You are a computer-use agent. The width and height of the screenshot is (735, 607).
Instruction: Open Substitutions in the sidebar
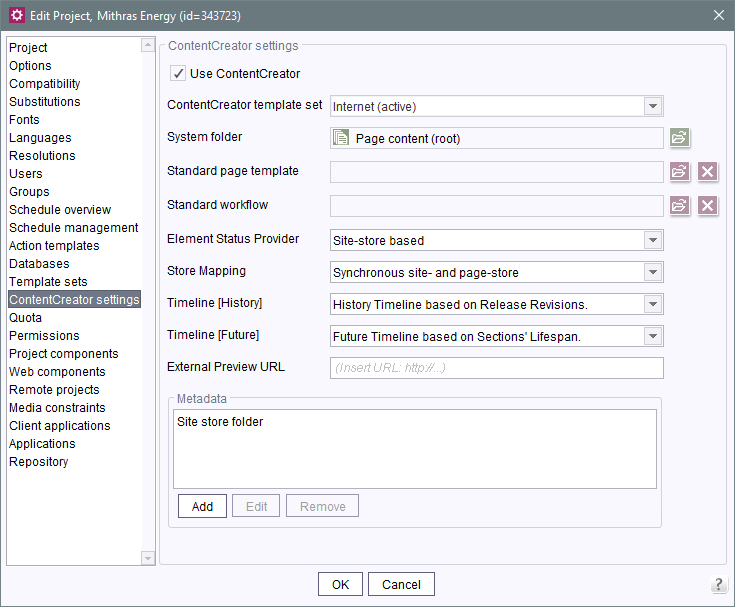45,102
